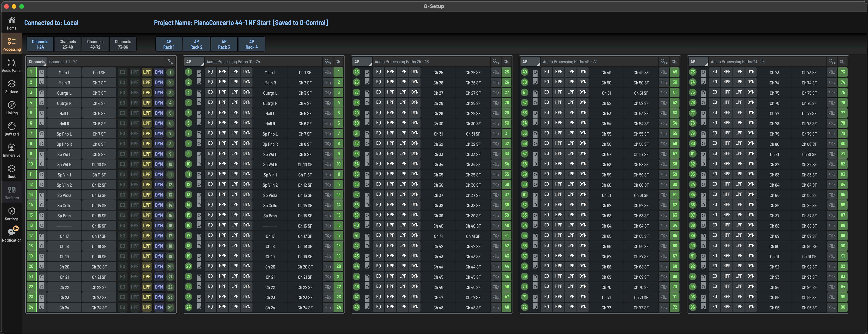Click the Ch 12 SF label button in Channels panel
Screen dimensions: 868x334
pos(99,185)
